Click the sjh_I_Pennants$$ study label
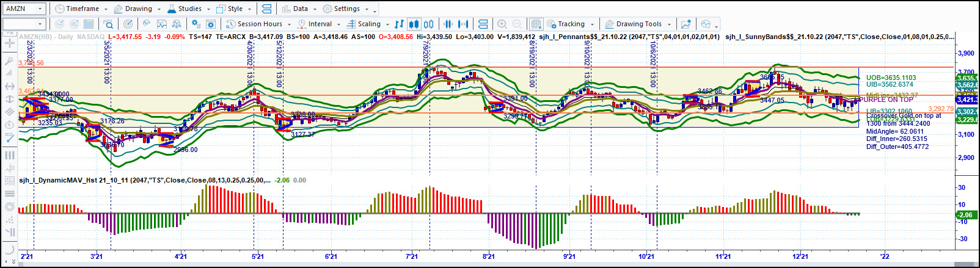Viewport: 980px width, 268px height. tap(629, 37)
